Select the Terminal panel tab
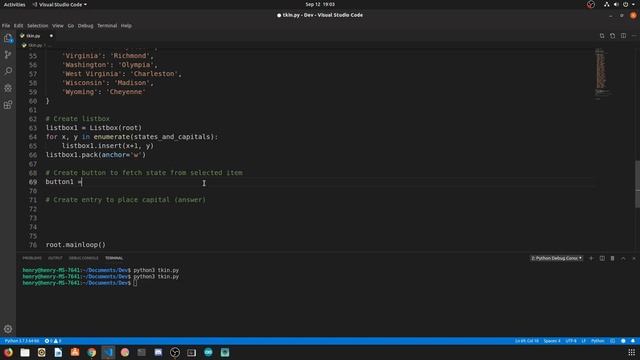 pyautogui.click(x=114, y=258)
